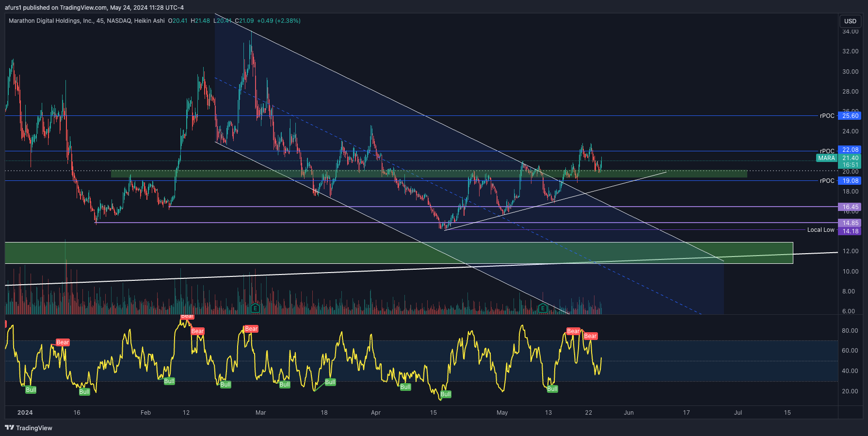
Task: Click the Mar date axis label
Action: click(261, 413)
